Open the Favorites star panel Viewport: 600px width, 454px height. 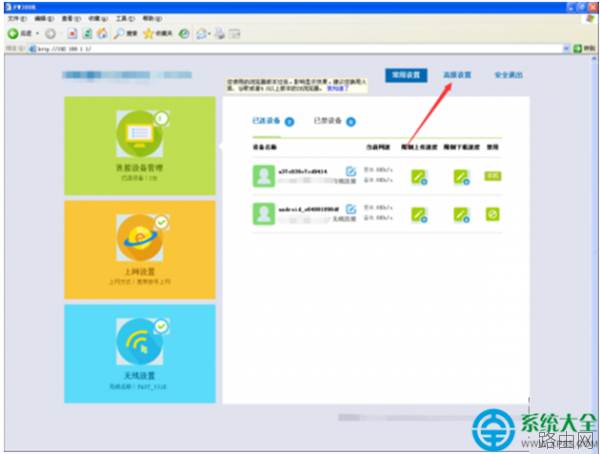pos(158,34)
